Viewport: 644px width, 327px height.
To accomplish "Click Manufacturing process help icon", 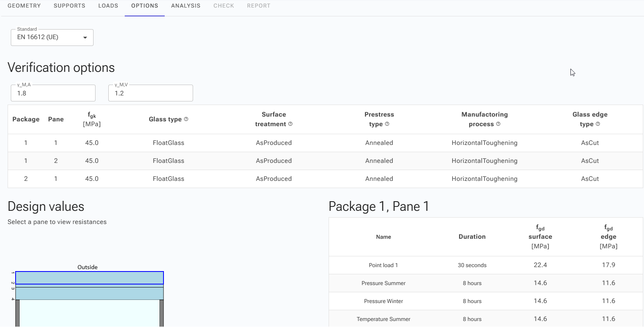I will [x=498, y=124].
